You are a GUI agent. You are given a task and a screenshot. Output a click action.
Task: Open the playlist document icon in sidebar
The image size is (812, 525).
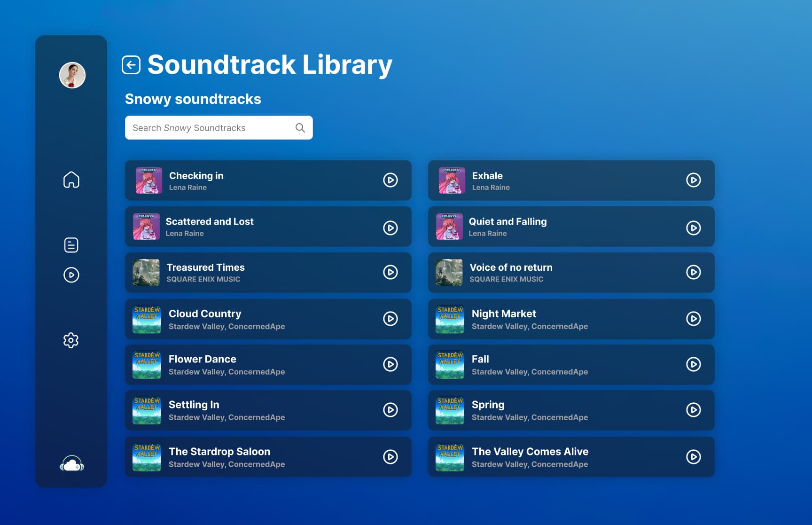pos(71,245)
